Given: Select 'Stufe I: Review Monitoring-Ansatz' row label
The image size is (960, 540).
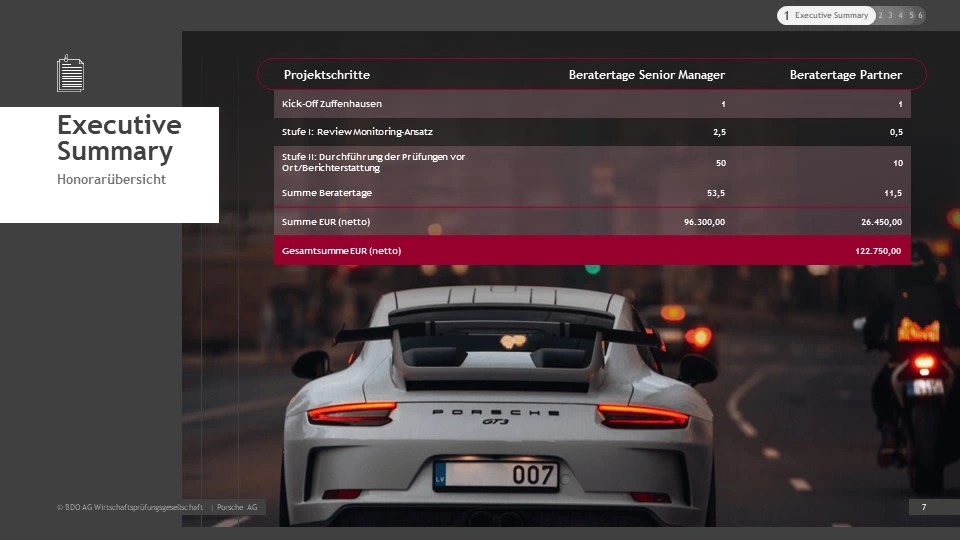Looking at the screenshot, I should click(x=357, y=132).
